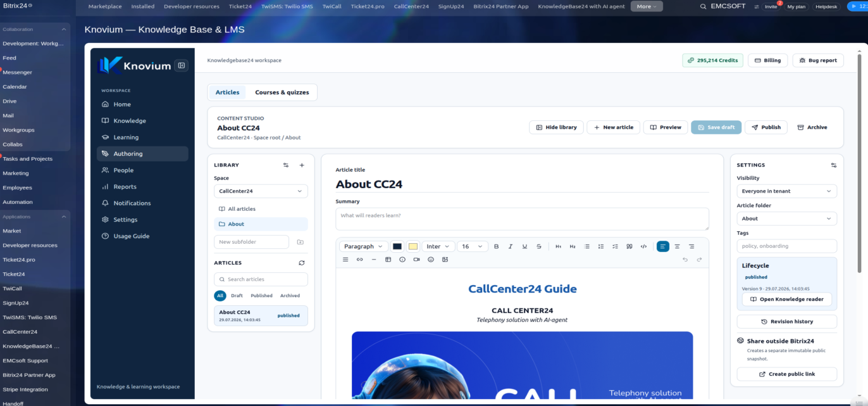Screen dimensions: 868x406
Task: Expand the CallCenter24 space dropdown
Action: click(x=261, y=191)
